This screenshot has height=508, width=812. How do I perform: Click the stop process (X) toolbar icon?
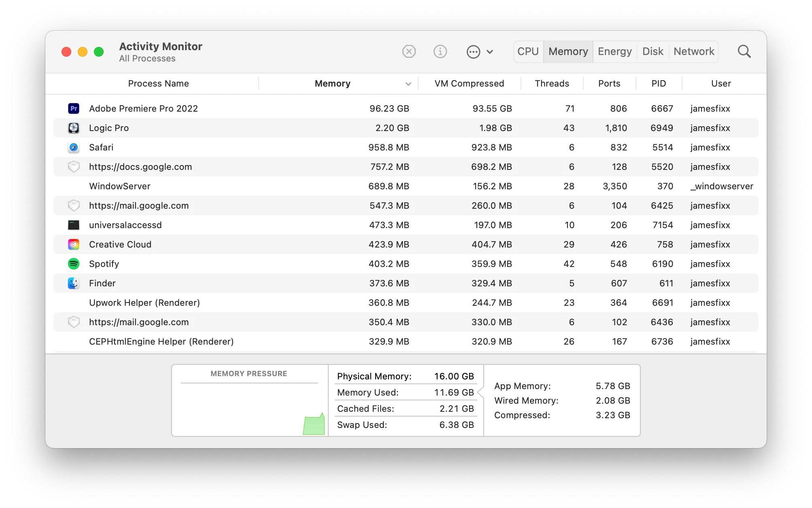point(409,52)
